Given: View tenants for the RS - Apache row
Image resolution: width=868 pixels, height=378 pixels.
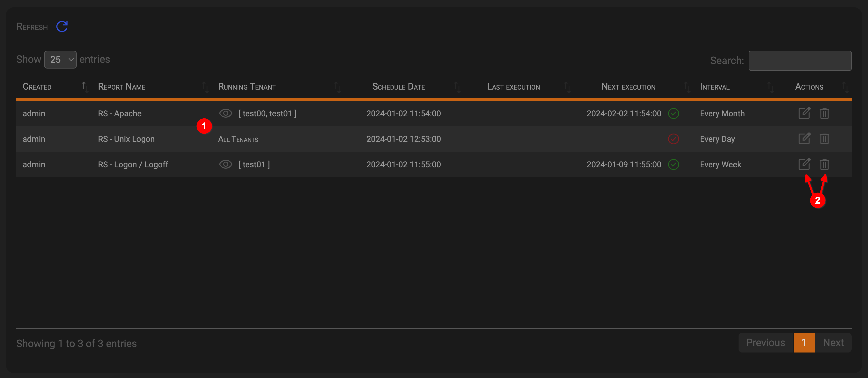Looking at the screenshot, I should [x=225, y=113].
